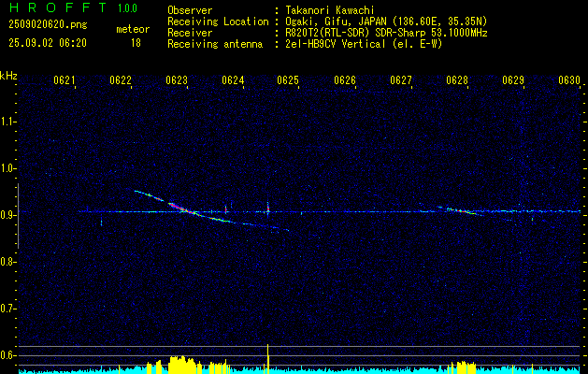Click time marker 0626
This screenshot has width=588, height=374.
[x=345, y=79]
